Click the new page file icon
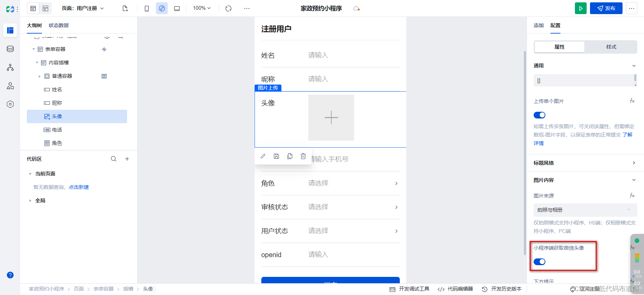644x295 pixels. [x=125, y=8]
